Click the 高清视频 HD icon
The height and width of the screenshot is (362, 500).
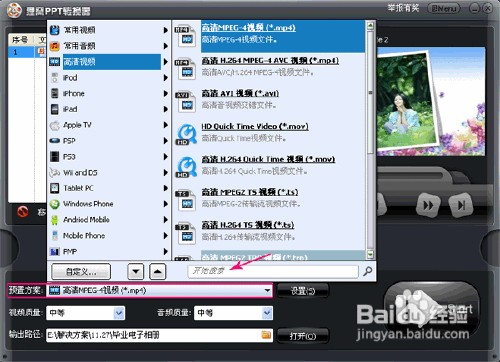click(54, 62)
